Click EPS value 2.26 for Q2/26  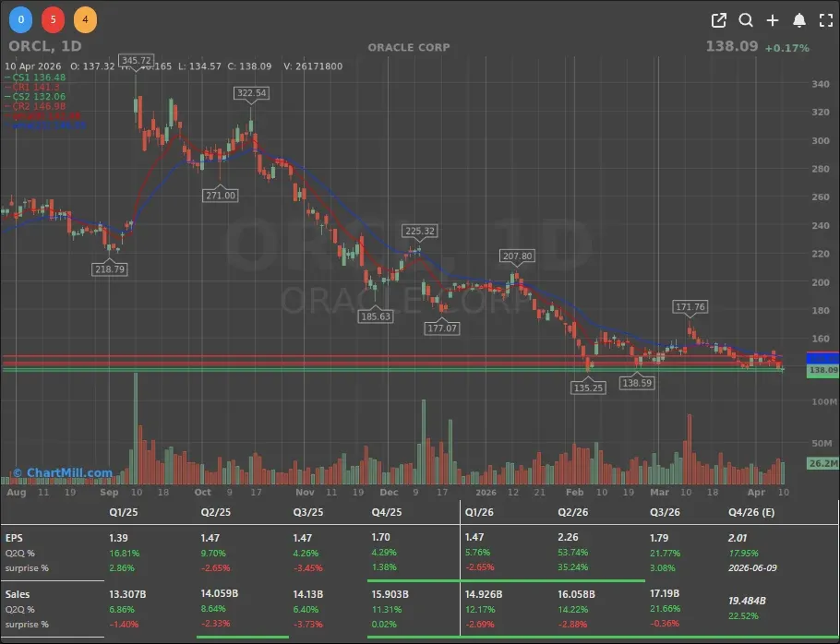(568, 537)
